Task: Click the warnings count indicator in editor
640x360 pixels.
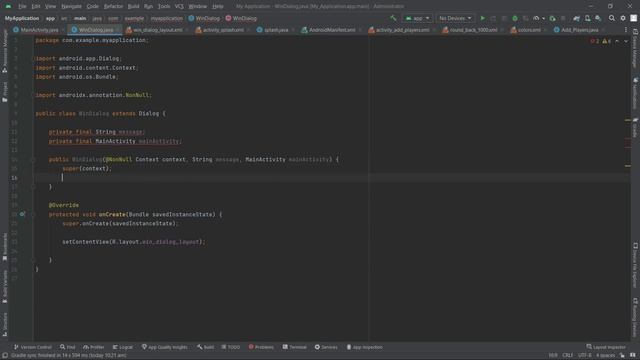Action: [x=607, y=41]
